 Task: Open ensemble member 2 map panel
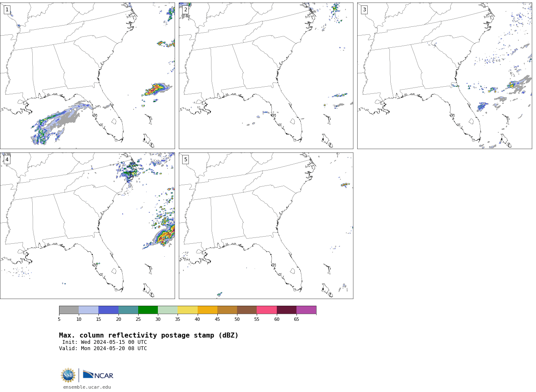click(x=266, y=76)
